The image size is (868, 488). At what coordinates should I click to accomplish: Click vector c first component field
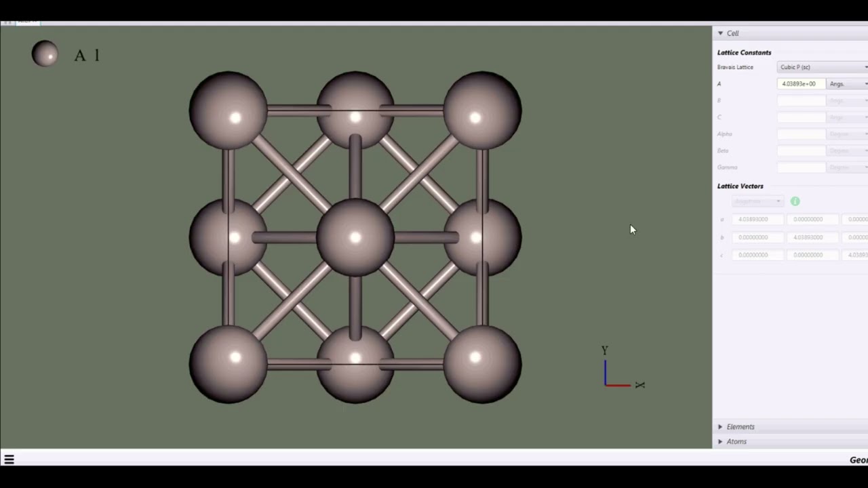[x=757, y=255]
